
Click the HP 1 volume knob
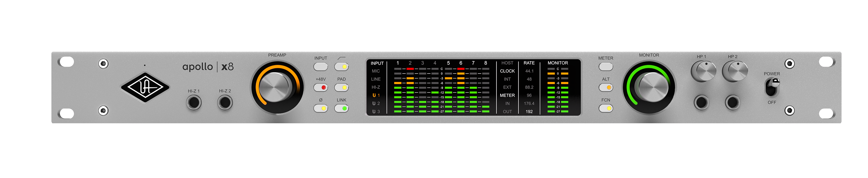point(703,71)
